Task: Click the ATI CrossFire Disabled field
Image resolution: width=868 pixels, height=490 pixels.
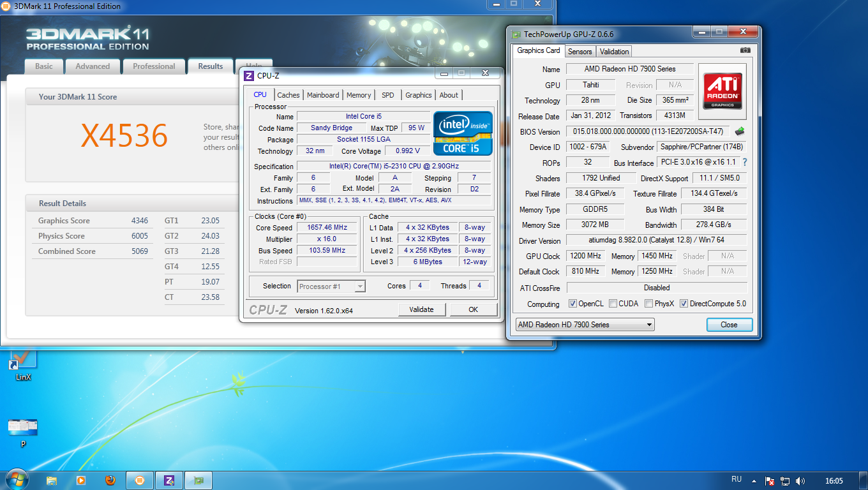Action: [x=657, y=288]
